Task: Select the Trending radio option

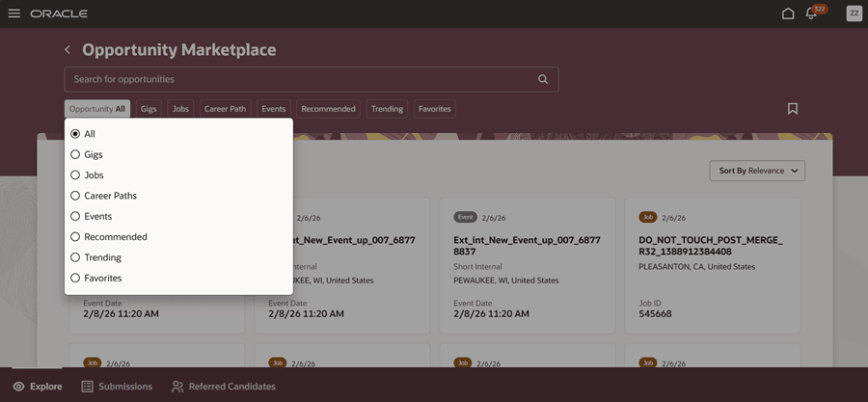Action: pyautogui.click(x=75, y=257)
